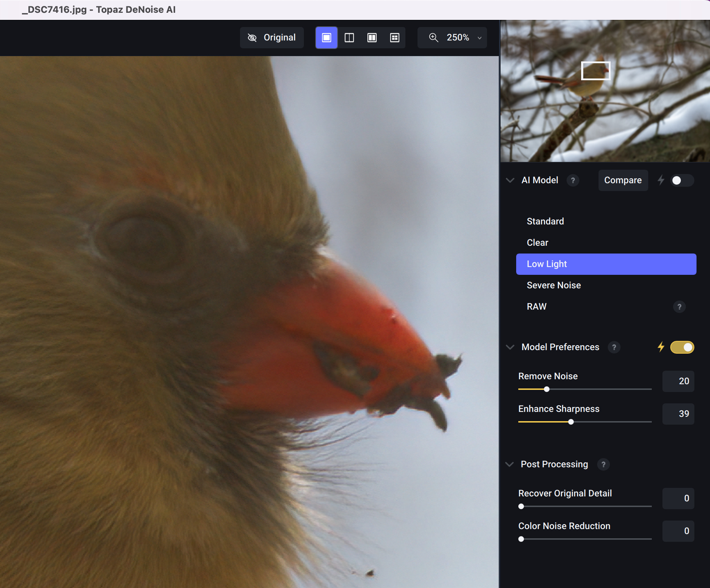This screenshot has height=588, width=710.
Task: Click the Enhance Sharpness slider handle
Action: click(571, 422)
